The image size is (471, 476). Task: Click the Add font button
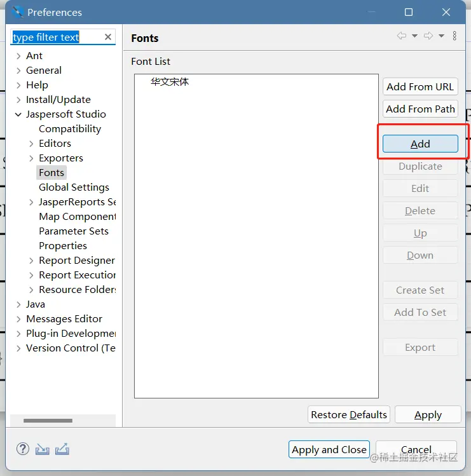point(420,144)
